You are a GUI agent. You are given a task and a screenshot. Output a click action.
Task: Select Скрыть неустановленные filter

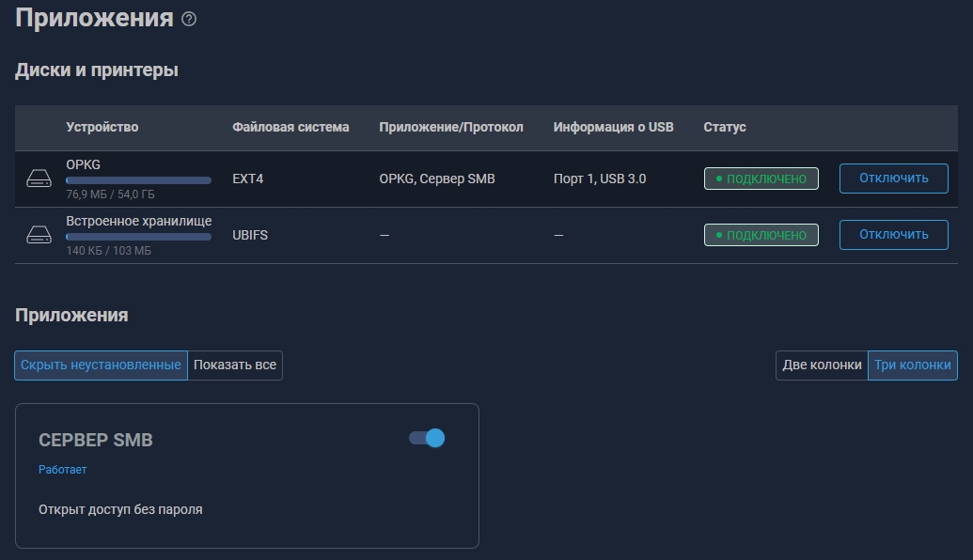pyautogui.click(x=101, y=365)
